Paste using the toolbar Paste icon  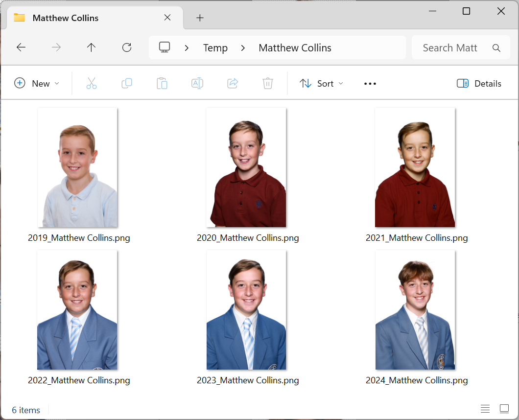coord(162,83)
